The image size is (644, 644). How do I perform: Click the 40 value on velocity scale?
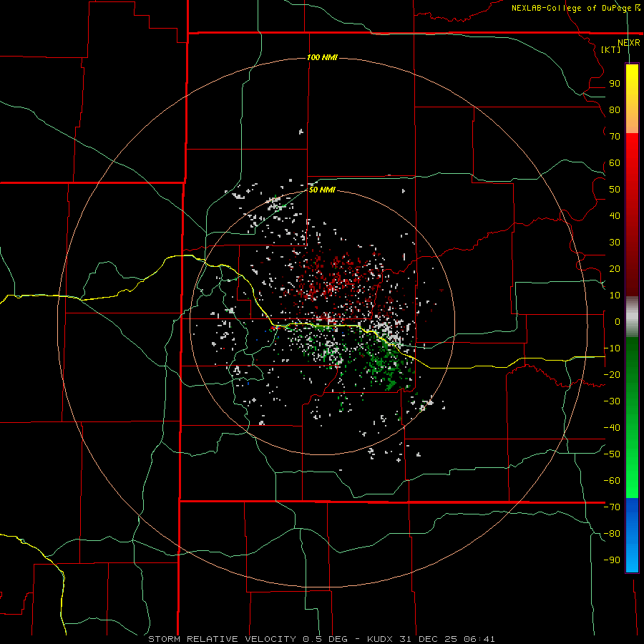(615, 215)
